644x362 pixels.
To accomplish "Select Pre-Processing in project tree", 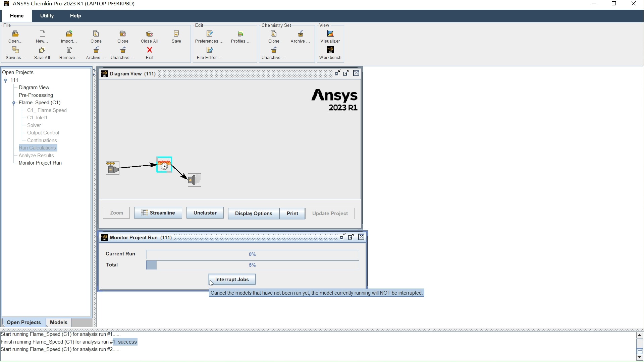I will click(x=36, y=95).
